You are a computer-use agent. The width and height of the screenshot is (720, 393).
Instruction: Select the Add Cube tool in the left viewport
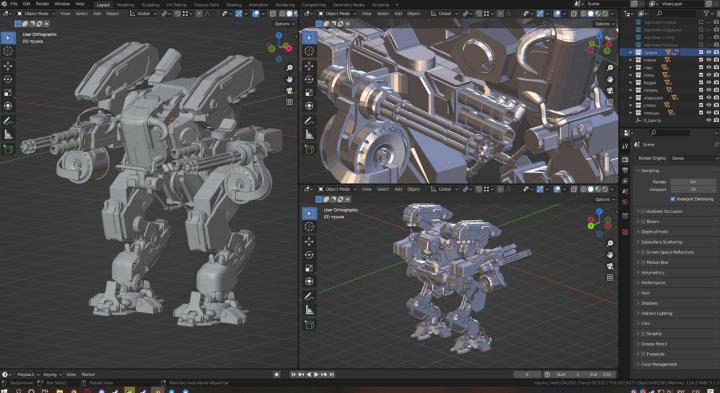pos(8,149)
